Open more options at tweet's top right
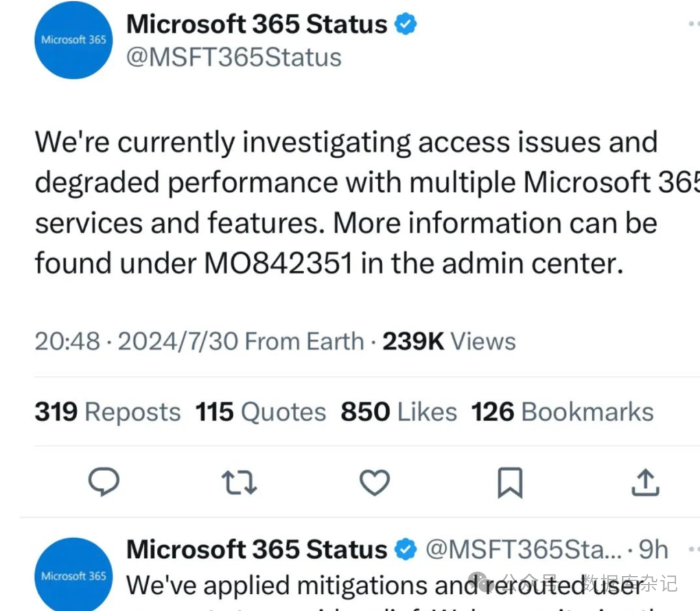This screenshot has height=611, width=700. coord(692,25)
